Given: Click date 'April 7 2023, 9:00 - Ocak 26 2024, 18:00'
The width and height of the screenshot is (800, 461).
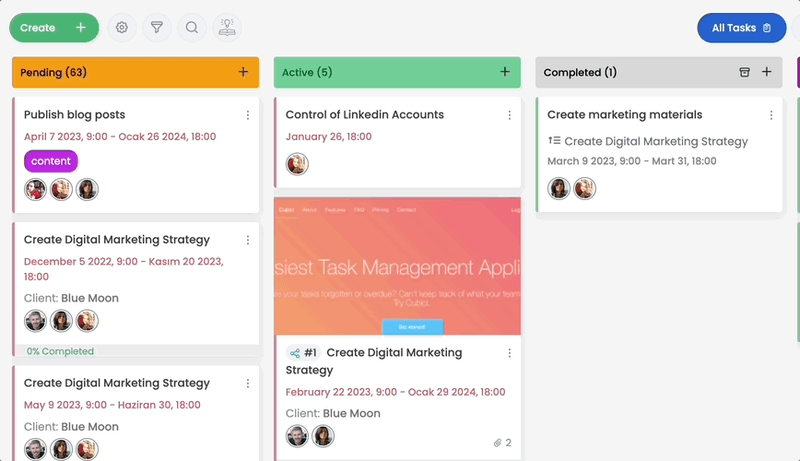Looking at the screenshot, I should coord(120,137).
